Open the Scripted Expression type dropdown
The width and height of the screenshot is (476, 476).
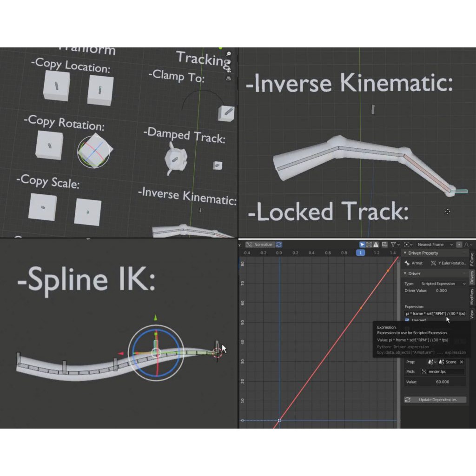click(x=443, y=284)
